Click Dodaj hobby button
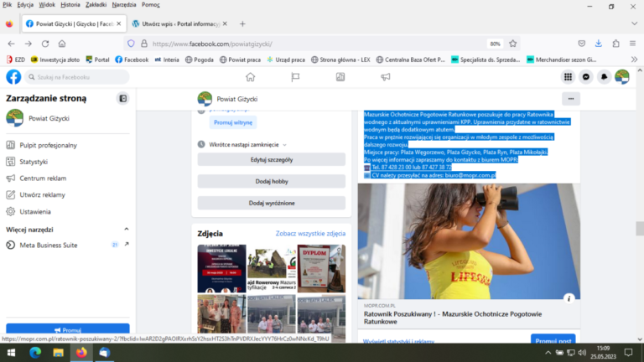644x362 pixels. 272,181
